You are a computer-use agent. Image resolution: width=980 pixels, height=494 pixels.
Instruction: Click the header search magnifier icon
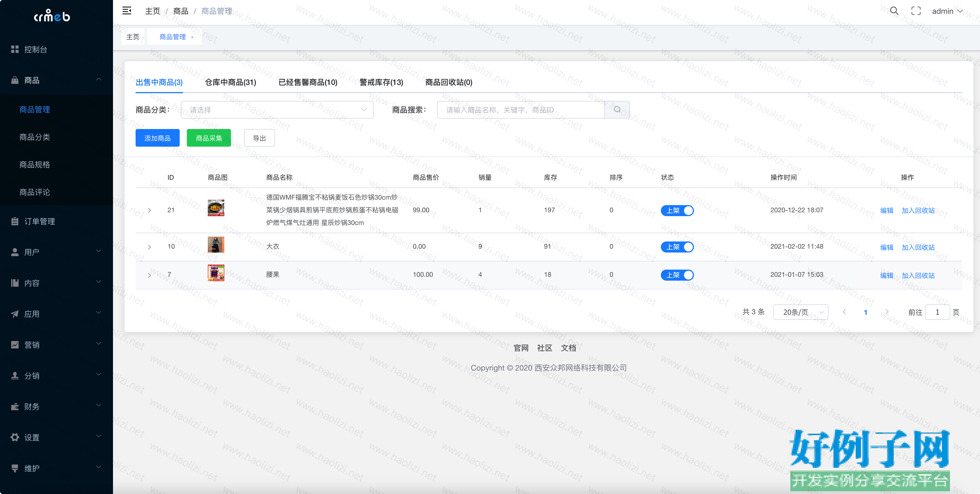[x=894, y=11]
